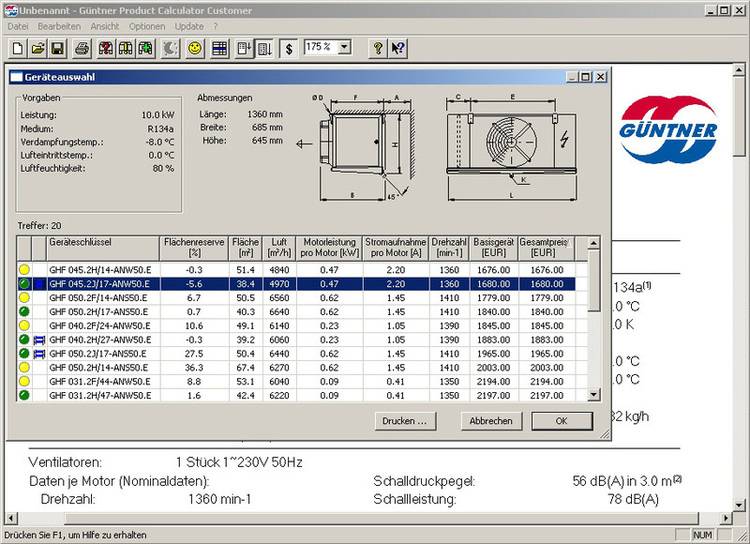
Task: Select the GHF 050.2F/14-ANS50.E row
Action: coord(100,298)
